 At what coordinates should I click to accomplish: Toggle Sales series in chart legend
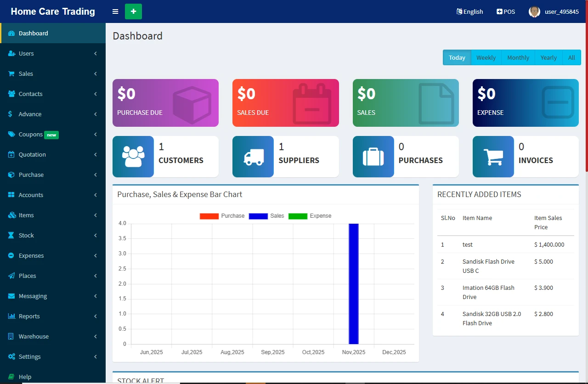[x=258, y=216]
